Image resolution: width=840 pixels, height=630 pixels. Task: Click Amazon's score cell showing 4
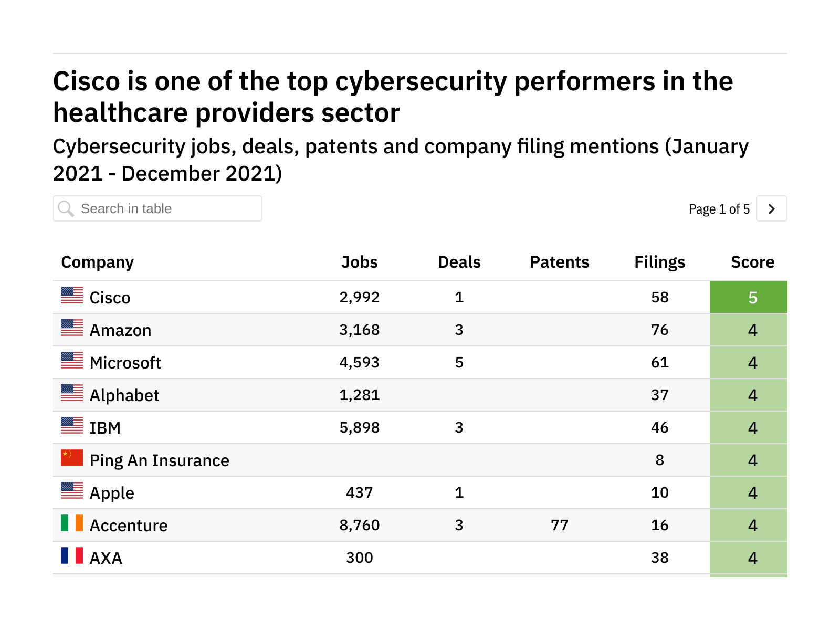click(x=752, y=330)
